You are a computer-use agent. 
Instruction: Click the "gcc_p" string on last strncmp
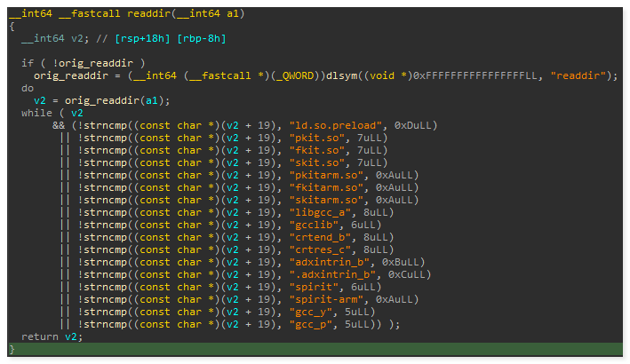(x=307, y=324)
